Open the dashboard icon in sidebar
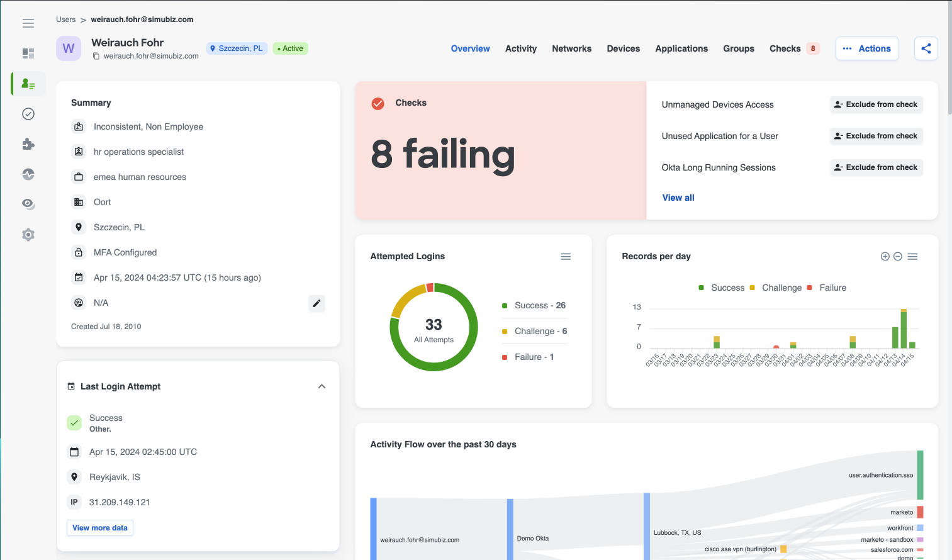 (28, 53)
